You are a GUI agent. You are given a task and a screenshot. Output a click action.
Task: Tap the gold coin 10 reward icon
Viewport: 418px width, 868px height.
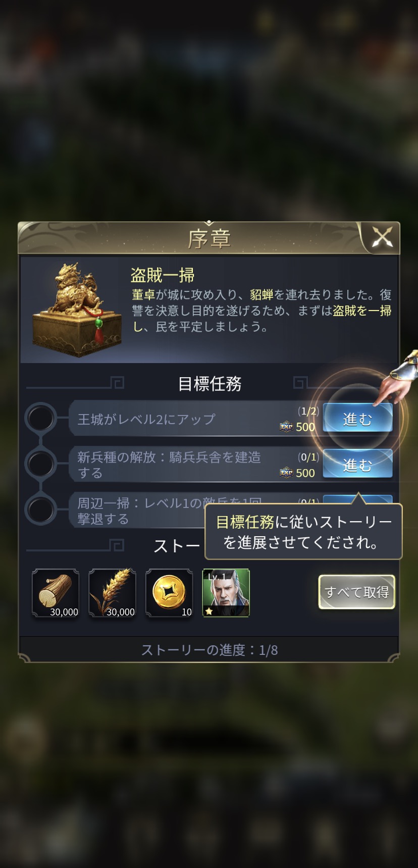[x=169, y=593]
